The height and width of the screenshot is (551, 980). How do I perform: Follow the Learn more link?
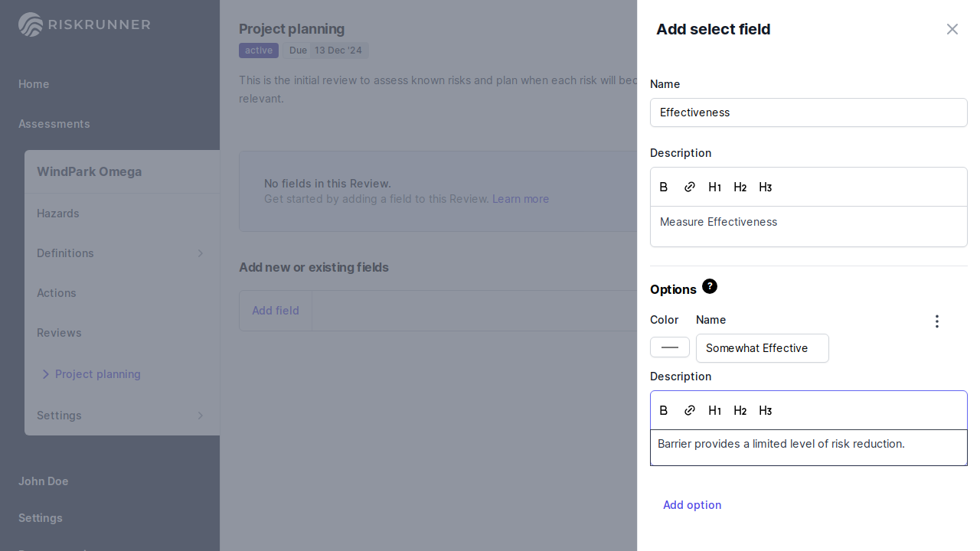pos(521,199)
